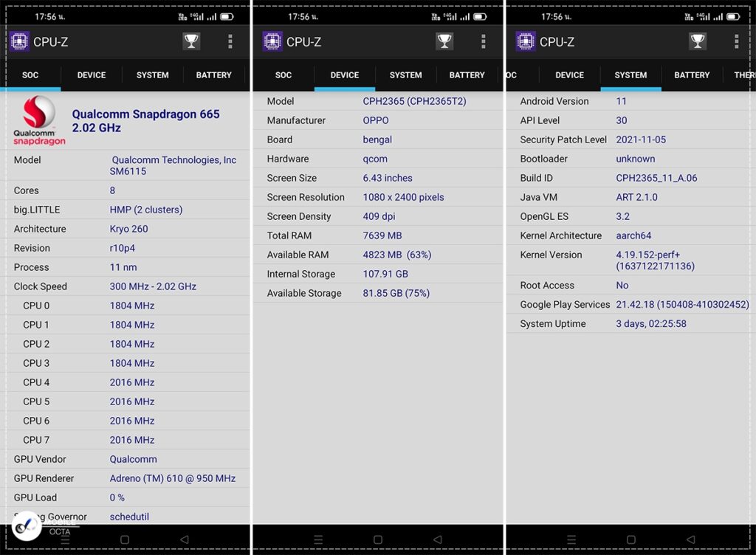756x555 pixels.
Task: Tap the recent apps button in right screen
Action: 571,540
